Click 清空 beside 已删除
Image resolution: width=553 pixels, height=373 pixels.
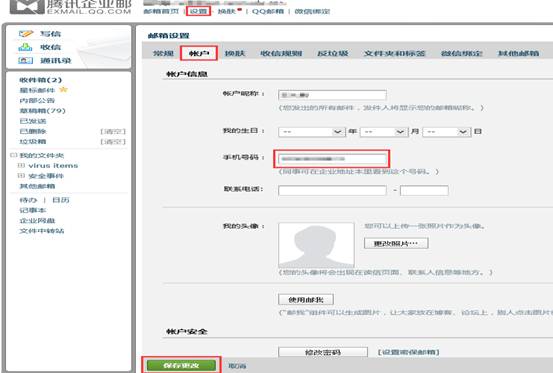pos(113,132)
